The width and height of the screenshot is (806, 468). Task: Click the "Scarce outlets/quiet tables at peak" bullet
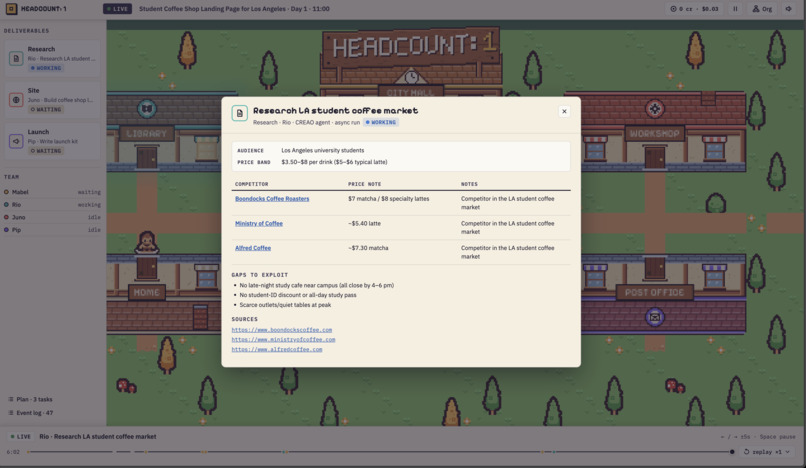point(285,304)
